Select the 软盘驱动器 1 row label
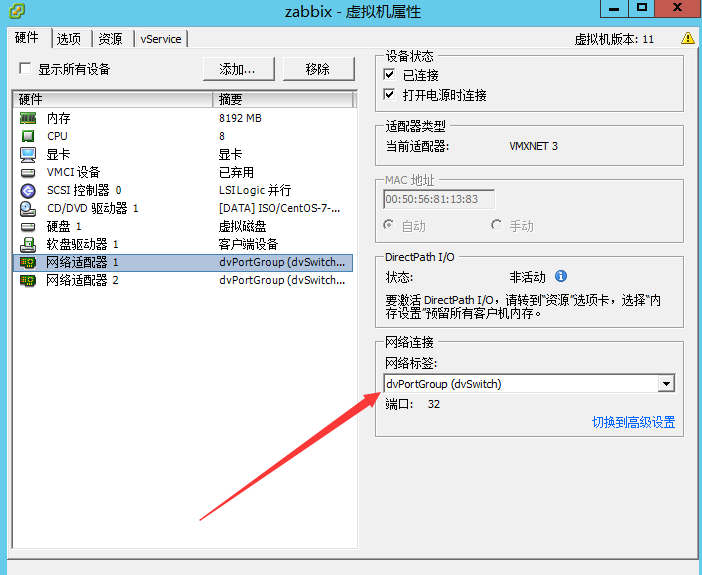This screenshot has width=702, height=575. point(82,245)
